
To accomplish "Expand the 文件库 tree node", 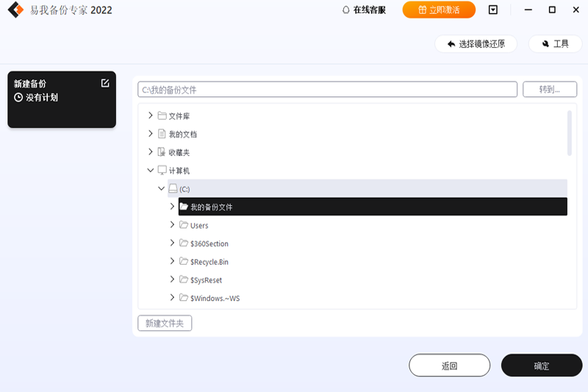I will [x=151, y=116].
